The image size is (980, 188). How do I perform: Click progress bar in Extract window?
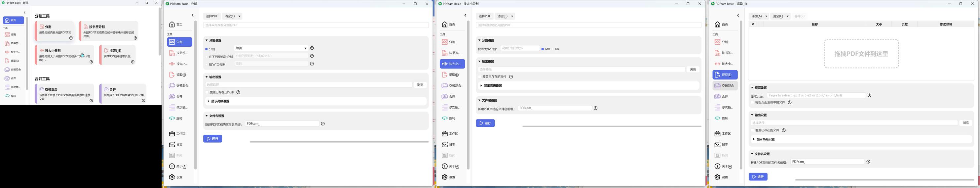tap(885, 180)
